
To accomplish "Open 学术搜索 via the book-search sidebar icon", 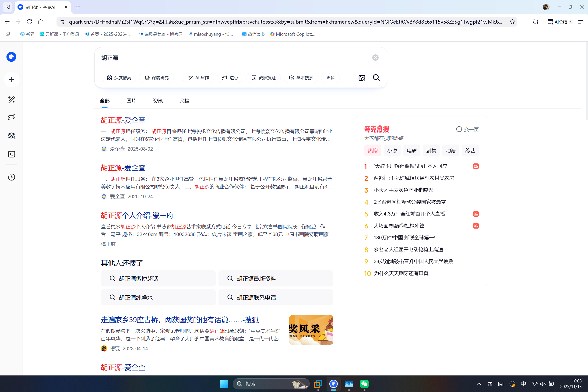I will click(x=11, y=136).
